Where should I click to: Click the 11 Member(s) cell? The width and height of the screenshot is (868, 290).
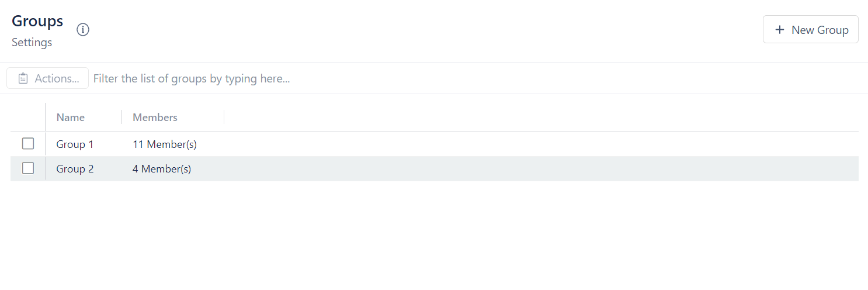pyautogui.click(x=165, y=144)
